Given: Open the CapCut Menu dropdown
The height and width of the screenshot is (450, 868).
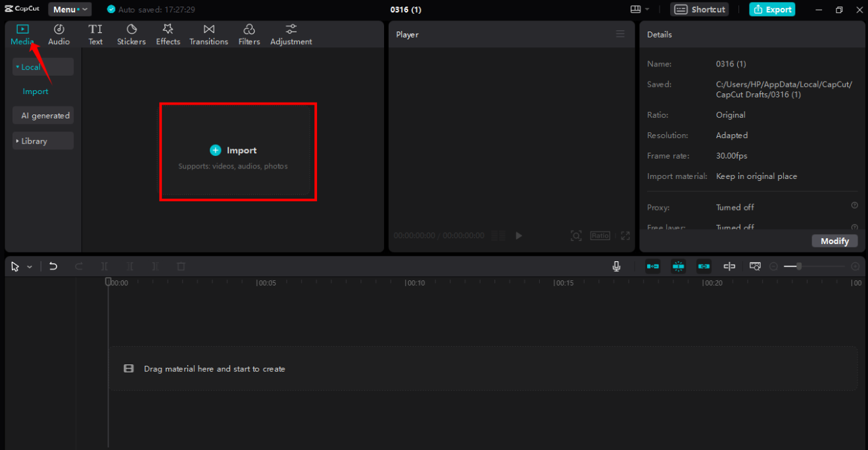Looking at the screenshot, I should (x=70, y=9).
